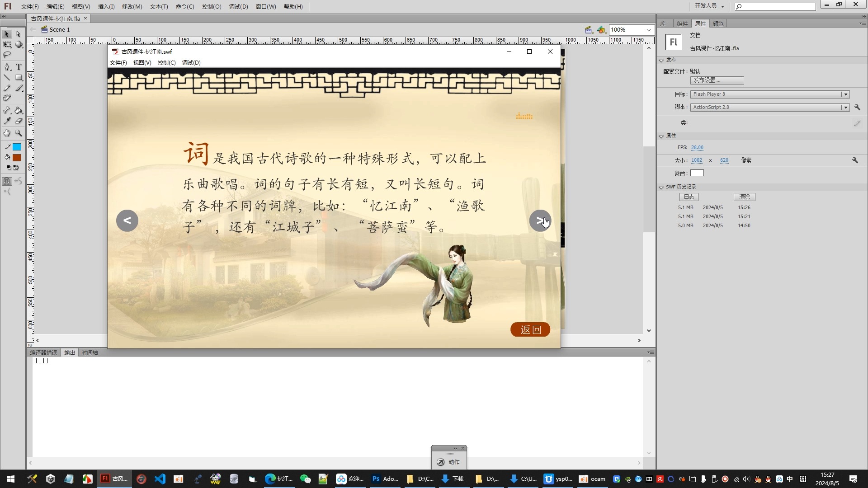This screenshot has height=488, width=868.
Task: Select the Eyedropper tool
Action: coord(7,121)
